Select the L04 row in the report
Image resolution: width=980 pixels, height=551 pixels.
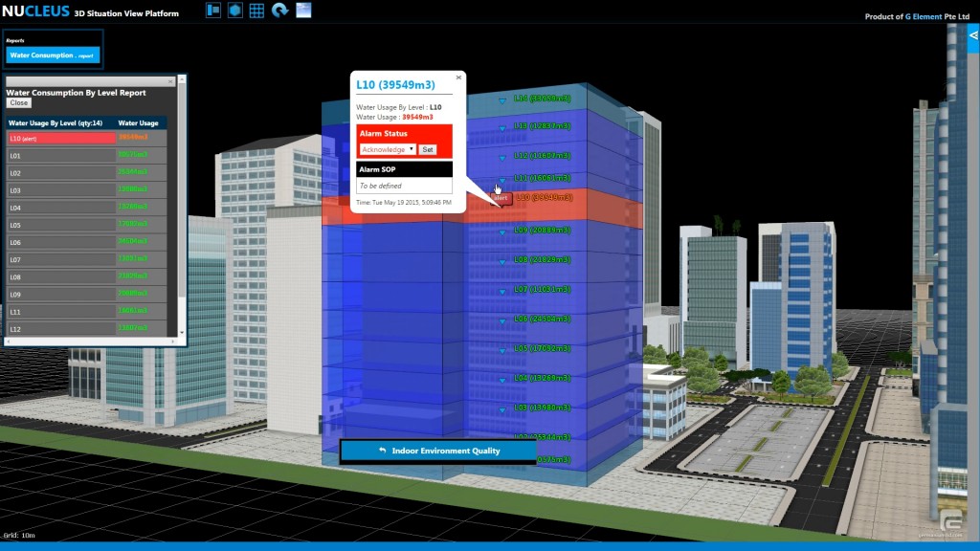click(x=86, y=208)
